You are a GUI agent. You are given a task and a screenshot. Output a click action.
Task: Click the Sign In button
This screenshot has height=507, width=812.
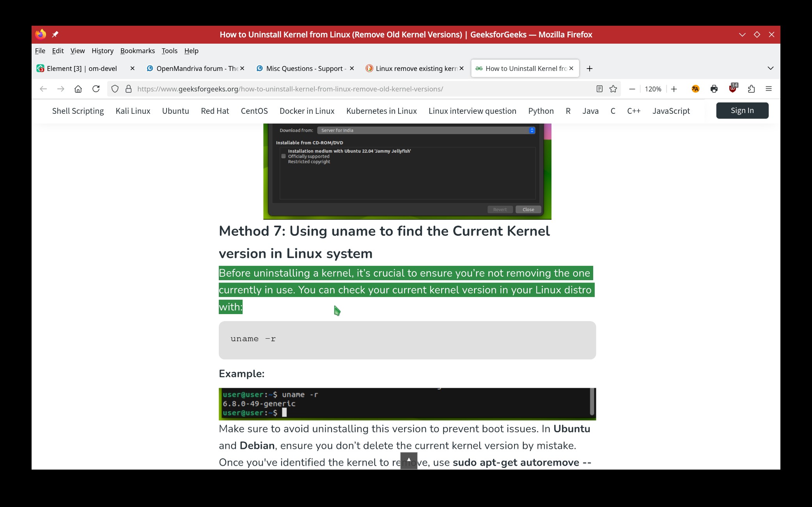(x=742, y=111)
